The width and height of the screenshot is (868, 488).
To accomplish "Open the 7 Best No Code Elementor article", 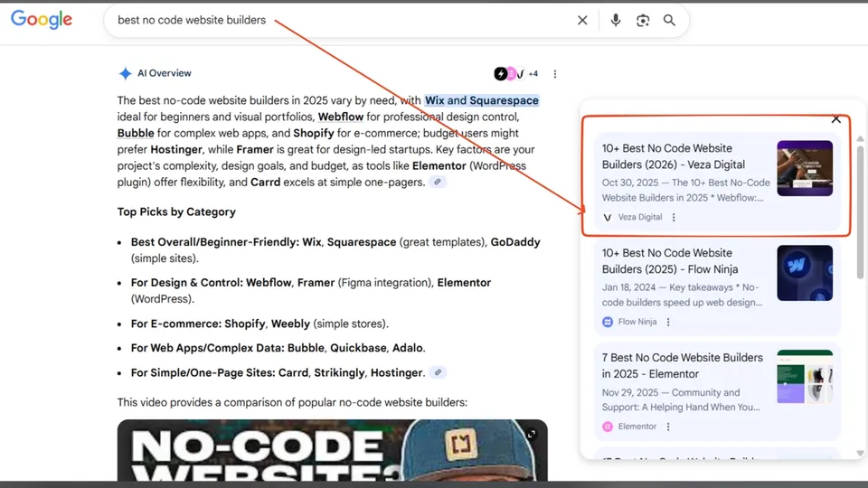I will click(682, 366).
